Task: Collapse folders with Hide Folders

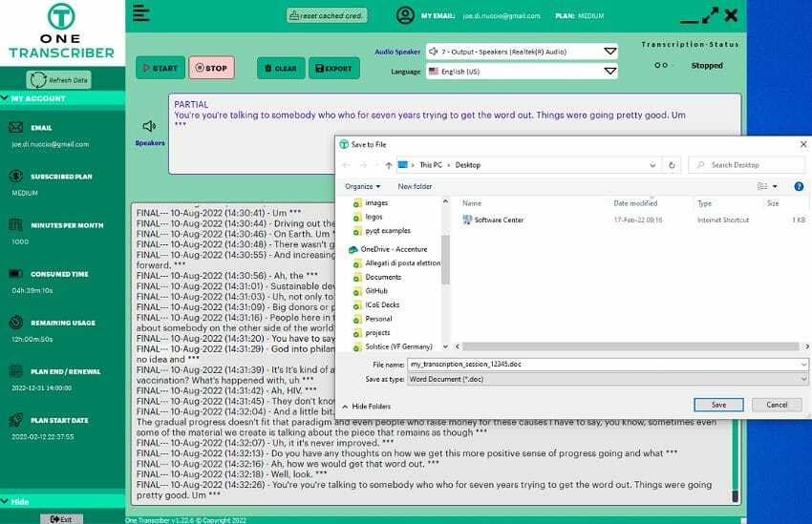Action: click(367, 407)
